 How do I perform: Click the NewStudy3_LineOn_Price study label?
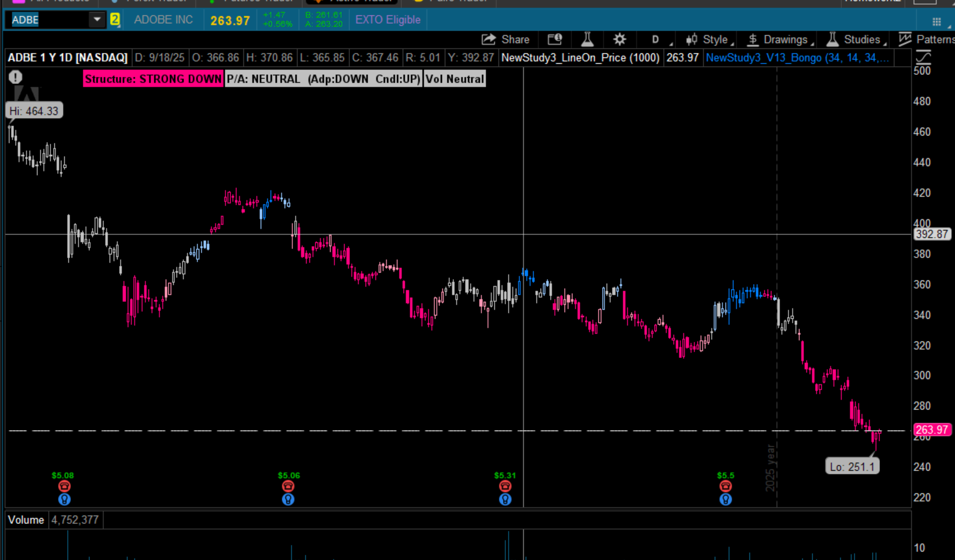point(580,57)
